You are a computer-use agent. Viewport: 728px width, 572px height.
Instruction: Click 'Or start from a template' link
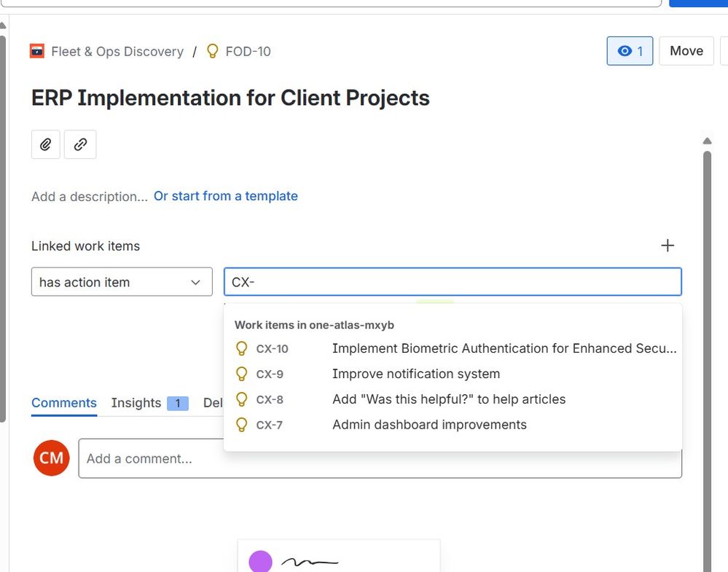225,196
